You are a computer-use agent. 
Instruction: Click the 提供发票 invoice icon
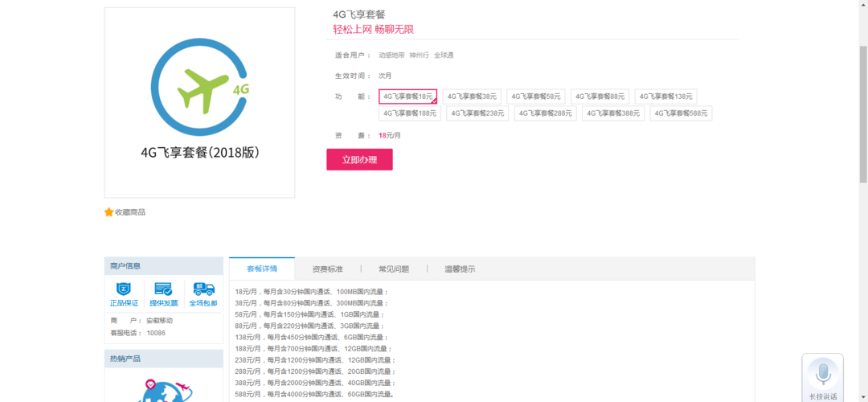point(163,289)
